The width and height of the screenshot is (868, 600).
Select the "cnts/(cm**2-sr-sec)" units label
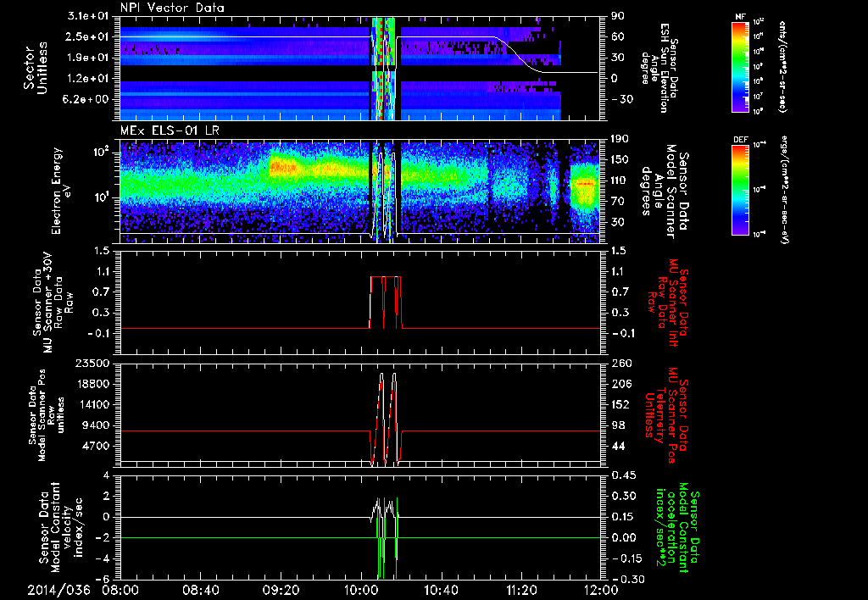[782, 66]
